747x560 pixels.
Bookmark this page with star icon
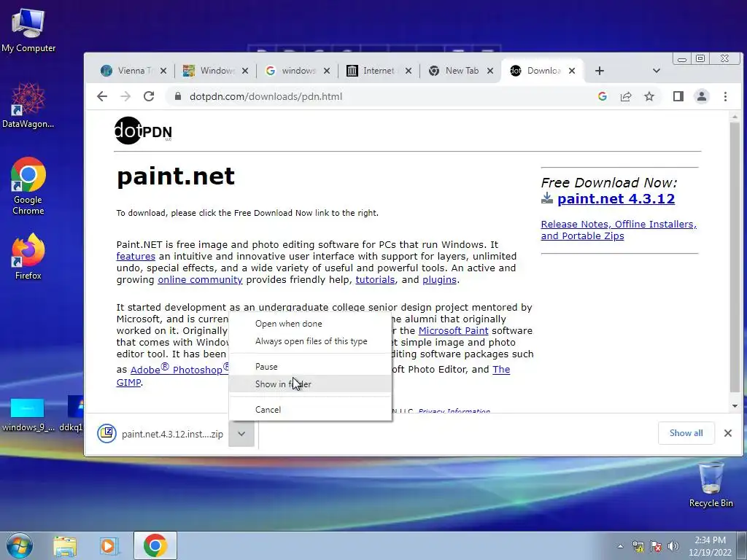pyautogui.click(x=649, y=97)
